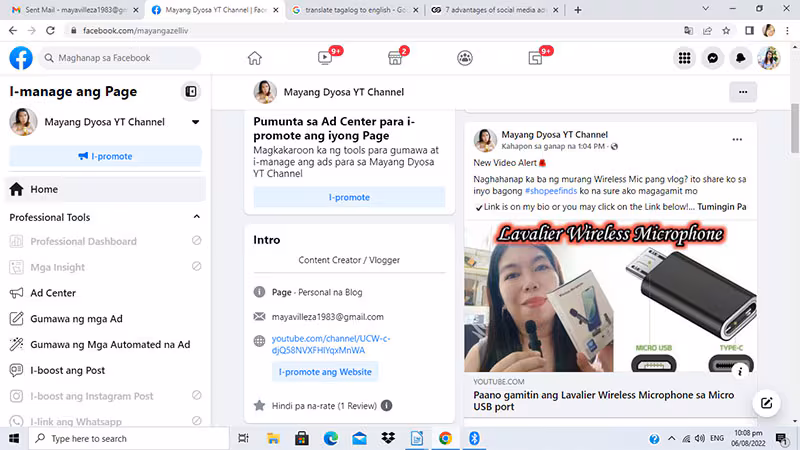Click the email mayavilleza1983@gmail.com text
The image size is (800, 450).
(328, 317)
